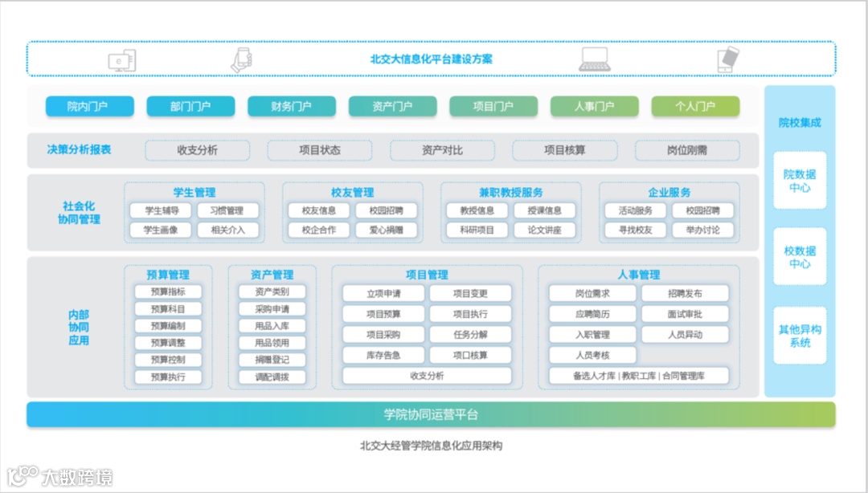This screenshot has width=868, height=493.
Task: Select the 项目执行 box
Action: pyautogui.click(x=470, y=314)
